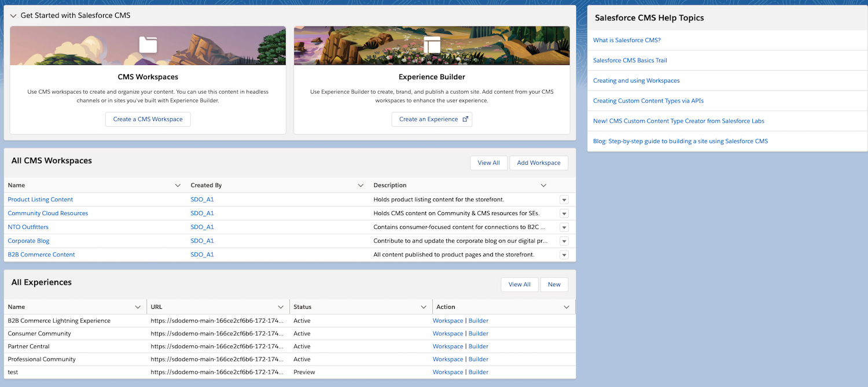The width and height of the screenshot is (868, 387).
Task: Open Name column menu in CMS Workspaces
Action: (x=178, y=186)
